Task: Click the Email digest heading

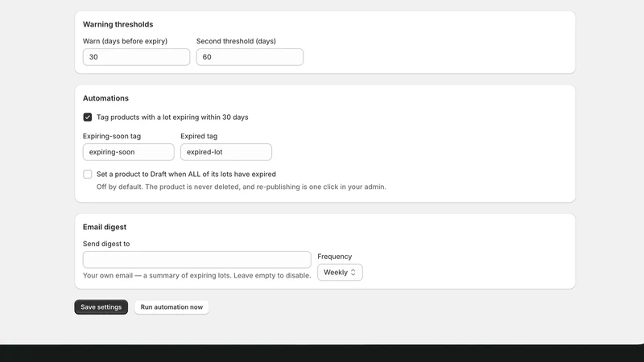Action: [x=105, y=227]
